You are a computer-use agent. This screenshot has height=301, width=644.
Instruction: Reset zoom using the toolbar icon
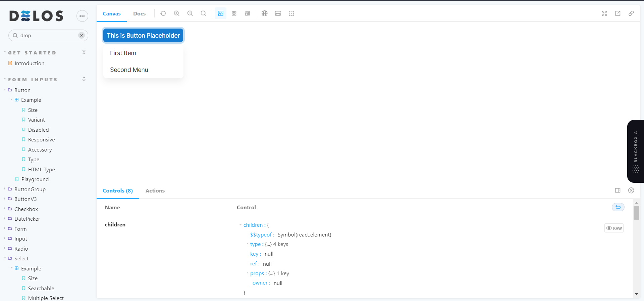tap(204, 13)
